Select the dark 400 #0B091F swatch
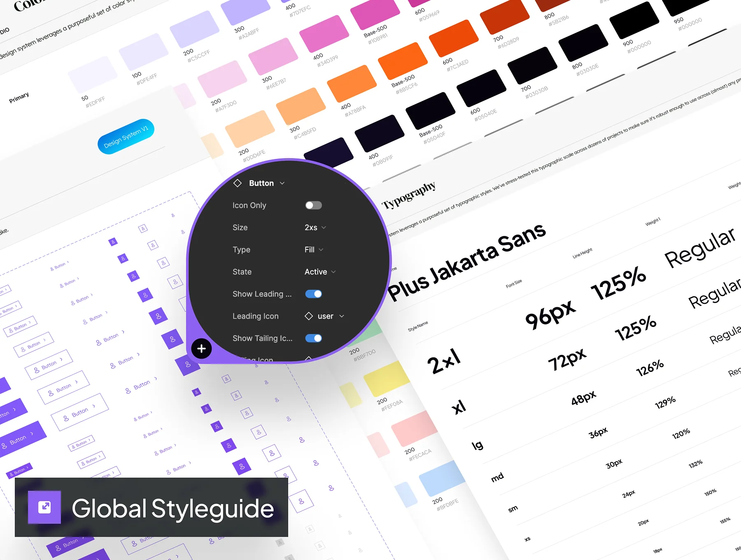 380,133
